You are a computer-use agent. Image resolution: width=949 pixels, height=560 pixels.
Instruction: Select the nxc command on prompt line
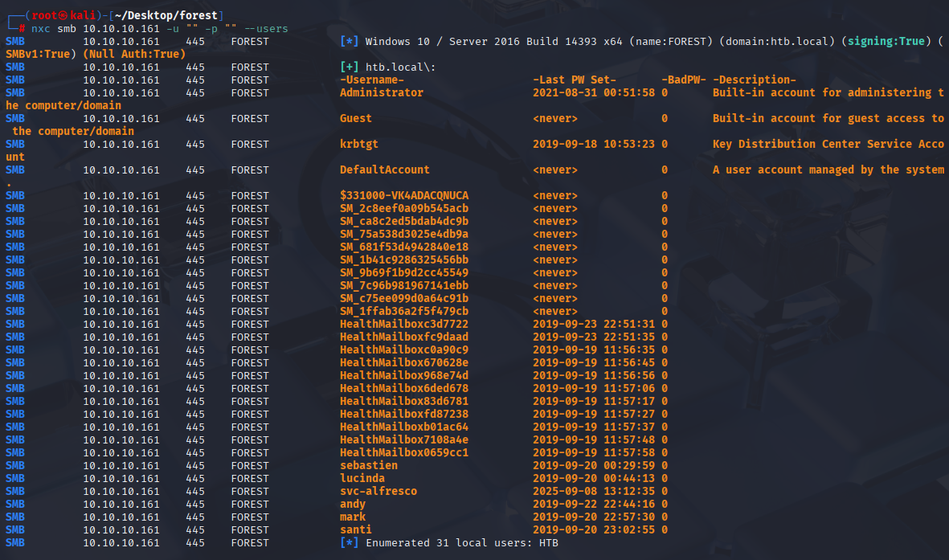tap(40, 28)
